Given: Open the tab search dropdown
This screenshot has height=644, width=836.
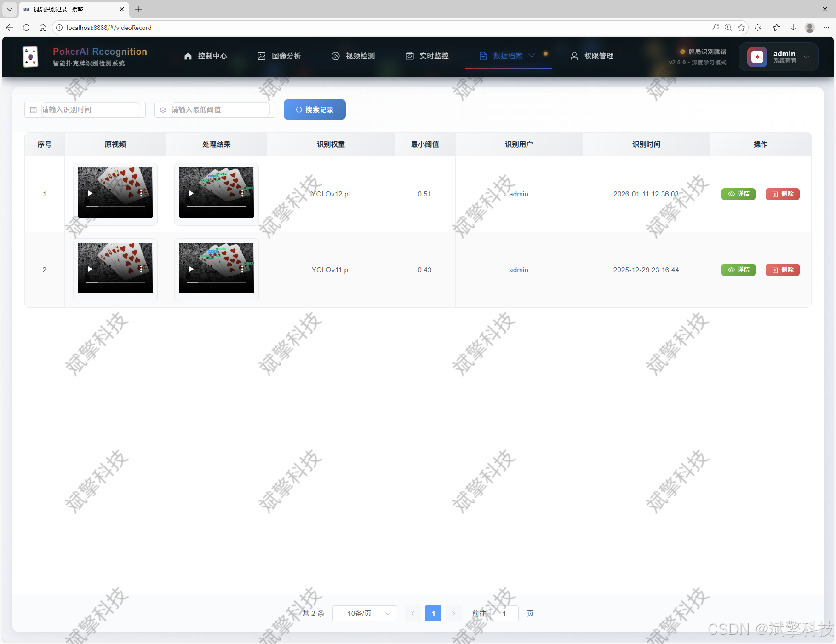Looking at the screenshot, I should (x=9, y=9).
